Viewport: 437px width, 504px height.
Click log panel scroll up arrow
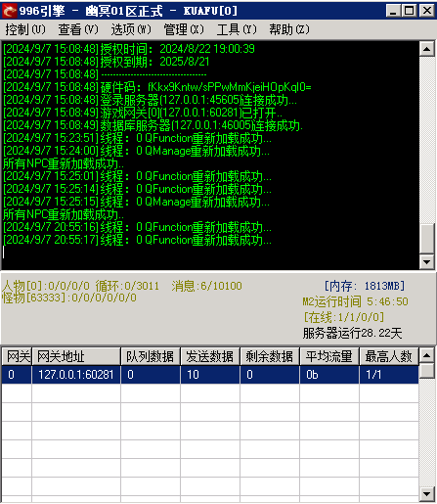(x=427, y=49)
